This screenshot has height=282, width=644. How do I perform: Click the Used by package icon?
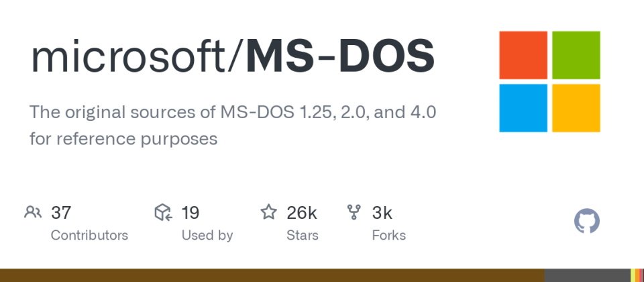[x=163, y=212]
